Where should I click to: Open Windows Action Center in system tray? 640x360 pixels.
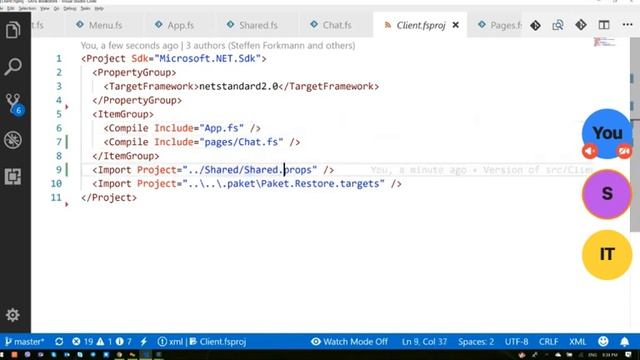(628, 355)
